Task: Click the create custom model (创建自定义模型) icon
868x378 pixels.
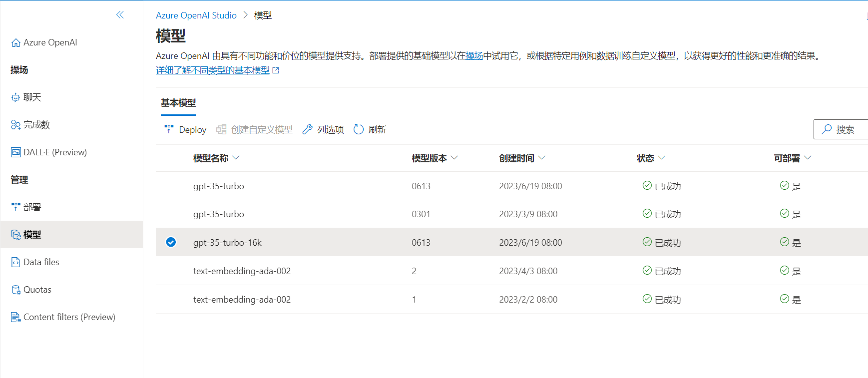Action: tap(221, 129)
